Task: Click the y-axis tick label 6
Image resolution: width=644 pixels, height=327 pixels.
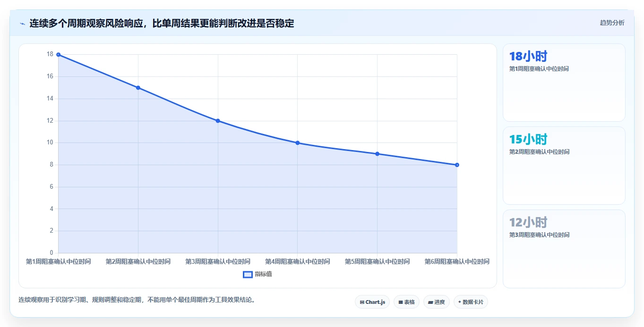Action: (x=52, y=187)
